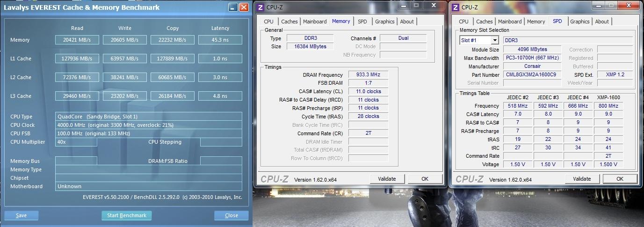This screenshot has height=227, width=644.
Task: Click CAS# Latency value 11.0 clocks
Action: pos(368,91)
